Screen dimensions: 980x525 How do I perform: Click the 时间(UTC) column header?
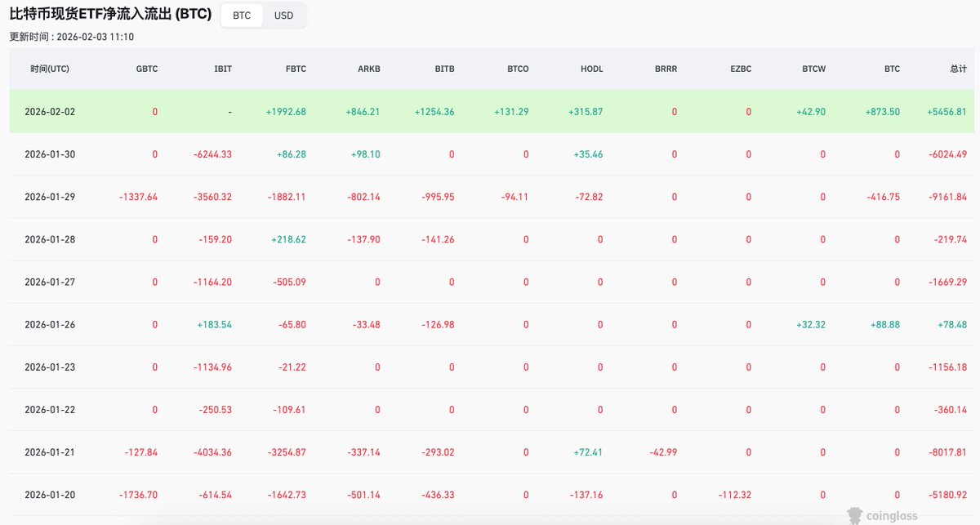(50, 69)
